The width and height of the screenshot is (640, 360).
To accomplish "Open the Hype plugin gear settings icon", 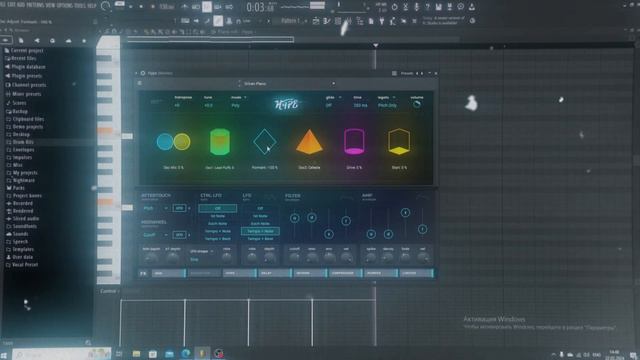I will [x=143, y=73].
